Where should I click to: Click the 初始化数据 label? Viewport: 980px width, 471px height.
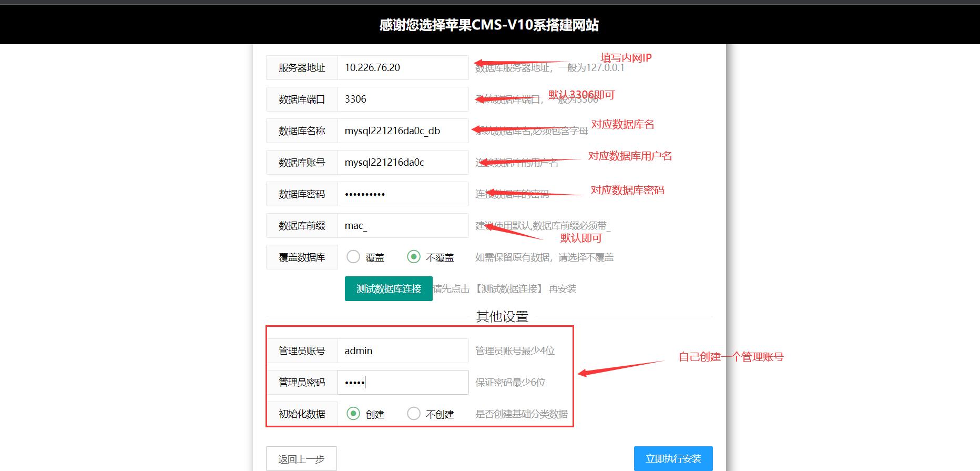pos(302,414)
